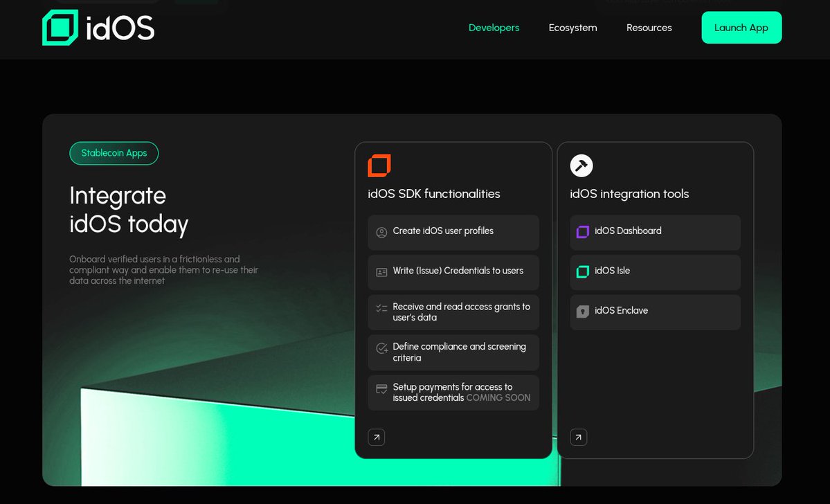Click the idOS Isle label text
Viewport: 830px width, 504px height.
pyautogui.click(x=613, y=271)
